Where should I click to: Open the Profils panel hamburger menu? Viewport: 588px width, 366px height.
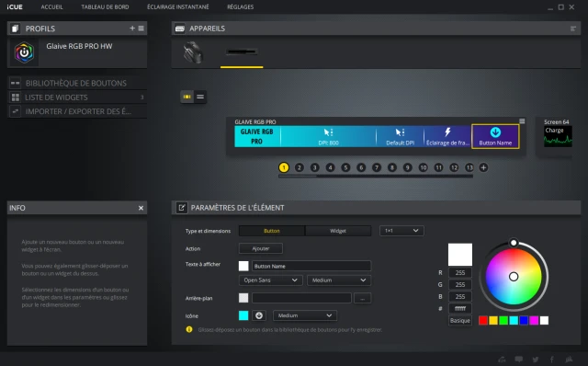(x=141, y=29)
